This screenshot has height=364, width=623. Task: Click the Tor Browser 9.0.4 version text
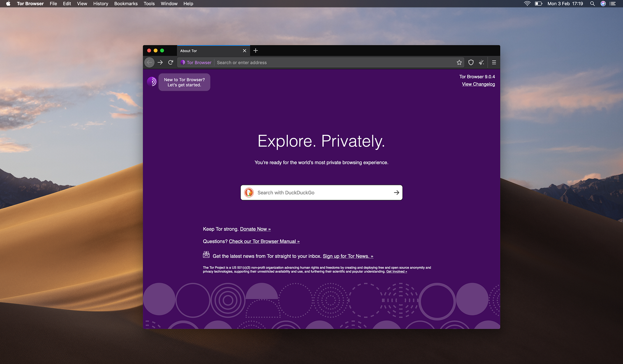477,77
